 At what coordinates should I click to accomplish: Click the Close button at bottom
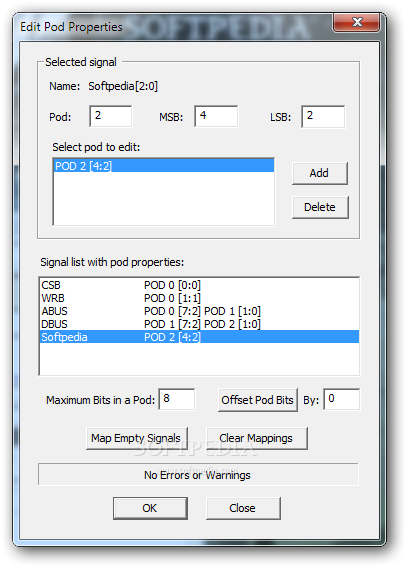pos(243,508)
